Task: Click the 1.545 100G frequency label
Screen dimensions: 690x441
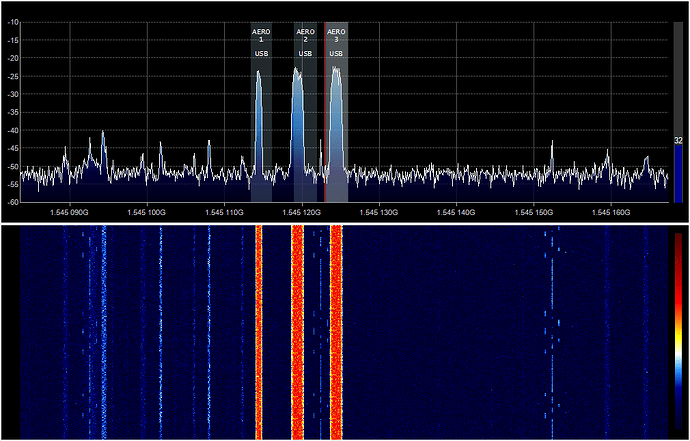Action: pos(147,213)
